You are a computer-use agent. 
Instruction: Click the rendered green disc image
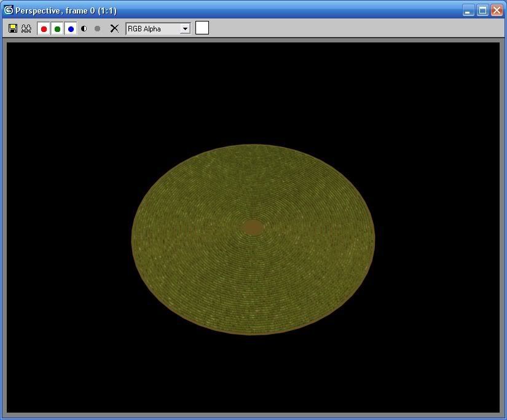tap(253, 239)
